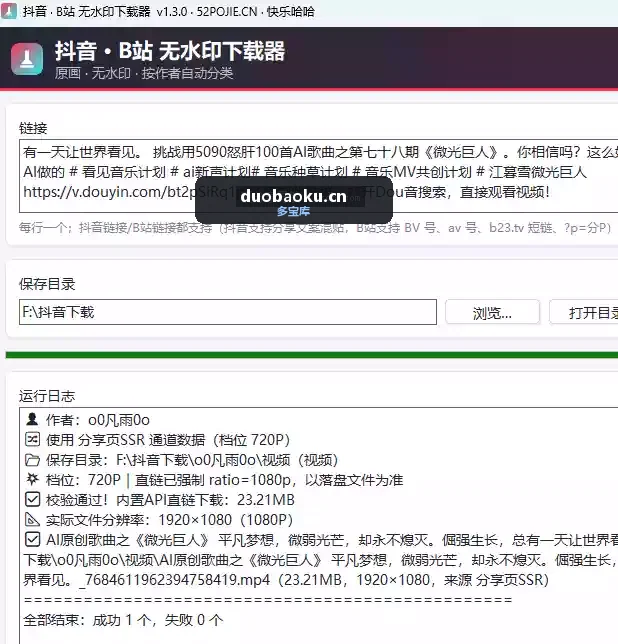Click the header title 抖音·B站 无水印下载器

[170, 51]
